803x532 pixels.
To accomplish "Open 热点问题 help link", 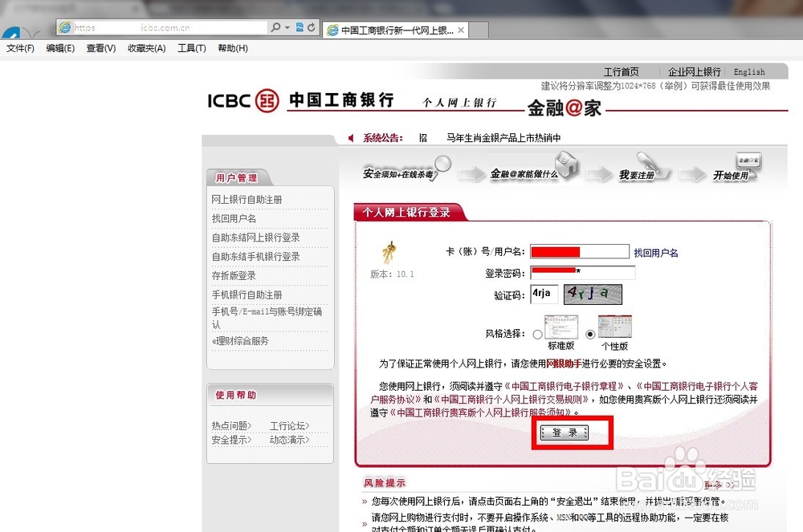I will (x=231, y=425).
